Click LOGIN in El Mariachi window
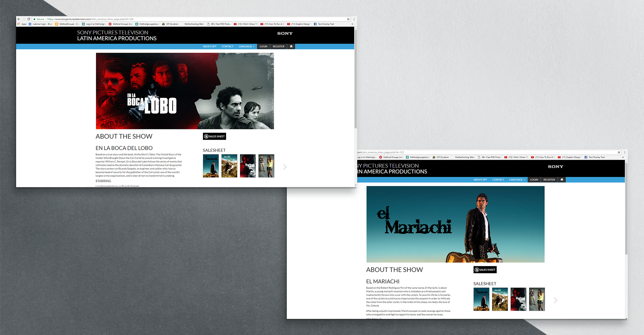The height and width of the screenshot is (335, 644). click(x=534, y=180)
